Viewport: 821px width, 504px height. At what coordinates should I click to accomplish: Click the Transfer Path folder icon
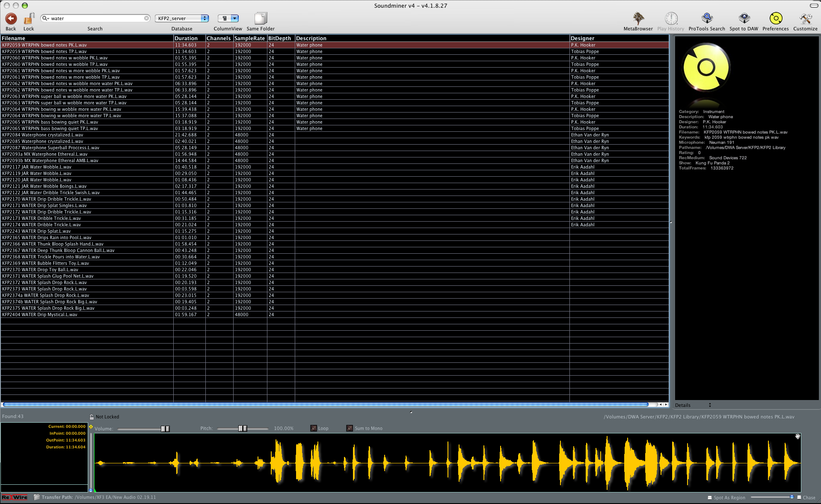click(37, 497)
